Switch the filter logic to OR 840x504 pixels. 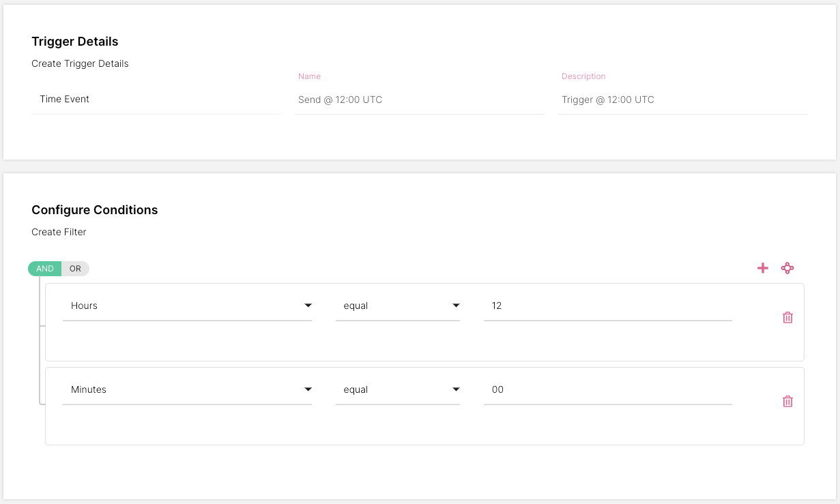pyautogui.click(x=75, y=269)
